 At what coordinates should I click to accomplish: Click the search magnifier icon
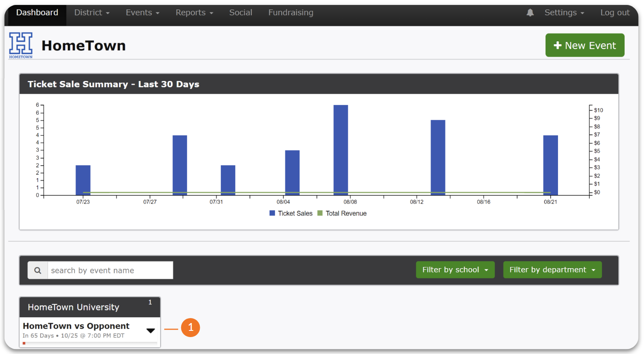[38, 271]
